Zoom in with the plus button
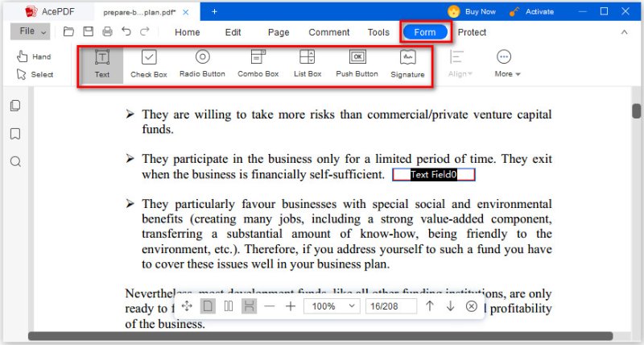 [291, 306]
